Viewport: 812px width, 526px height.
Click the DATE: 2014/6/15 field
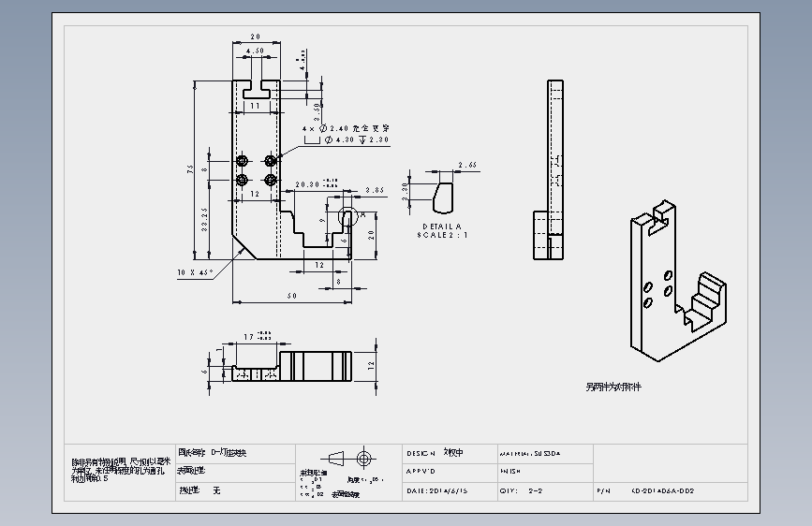[x=450, y=490]
